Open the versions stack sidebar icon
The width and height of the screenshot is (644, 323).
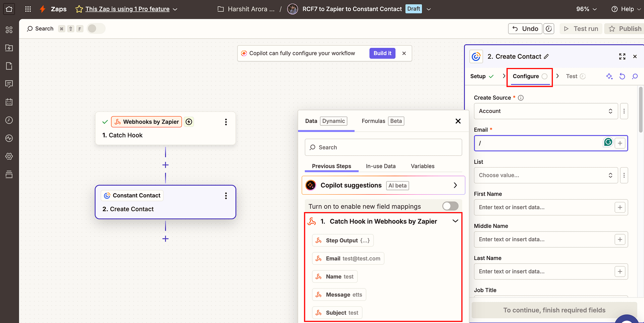tap(9, 174)
